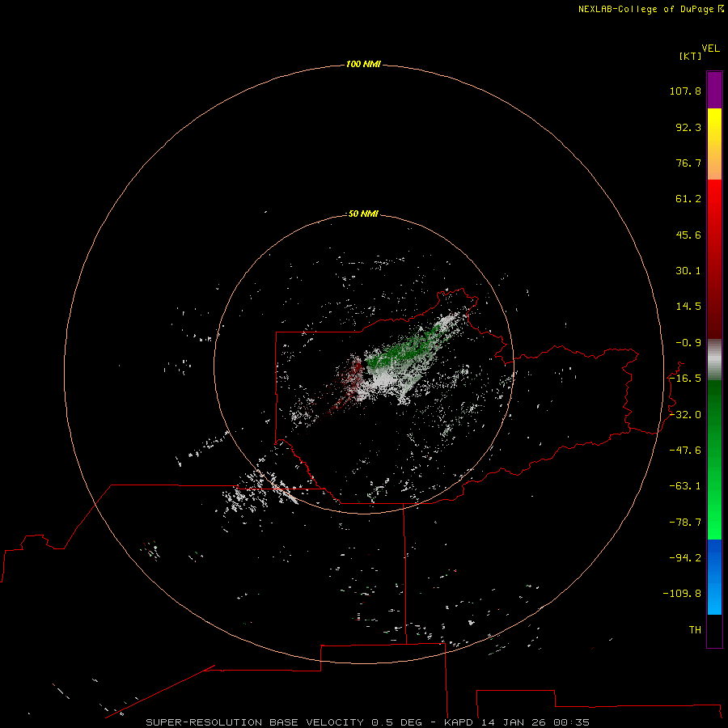This screenshot has width=728, height=728.
Task: Click the VEL legend title
Action: [x=710, y=49]
